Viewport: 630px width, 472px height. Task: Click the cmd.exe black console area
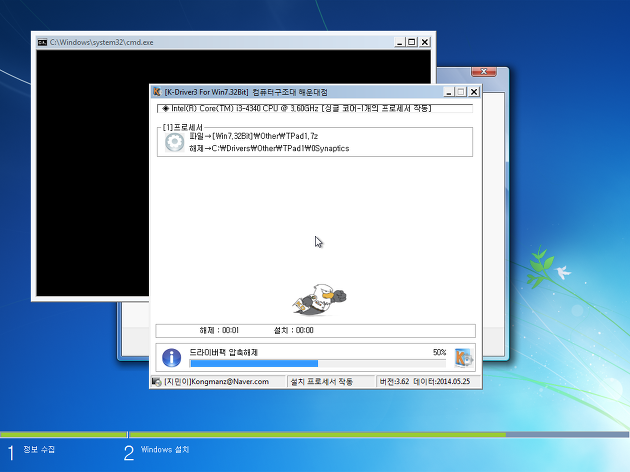pos(92,173)
